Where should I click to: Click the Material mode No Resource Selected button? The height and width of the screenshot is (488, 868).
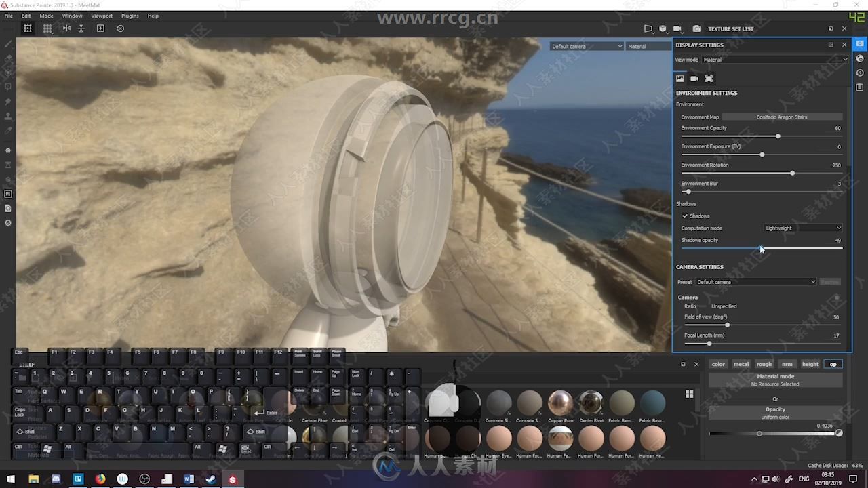coord(776,380)
